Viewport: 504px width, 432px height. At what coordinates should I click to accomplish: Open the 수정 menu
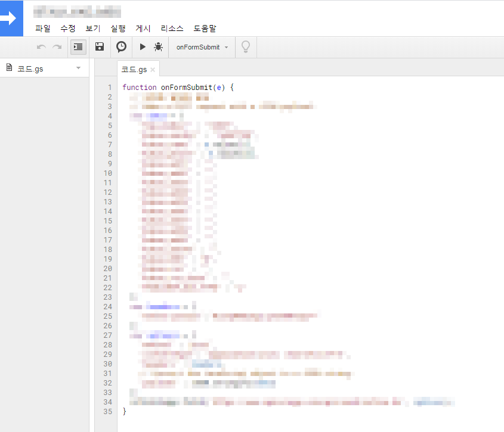[x=68, y=28]
